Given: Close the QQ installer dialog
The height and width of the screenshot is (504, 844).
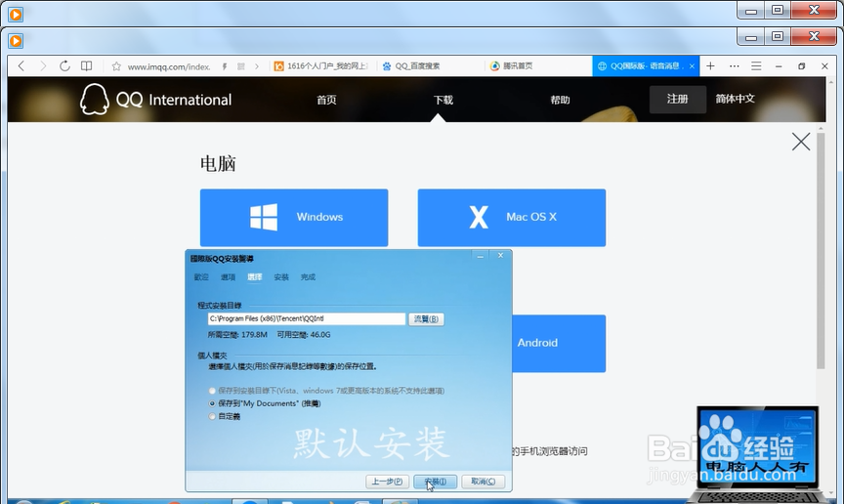Looking at the screenshot, I should (500, 255).
